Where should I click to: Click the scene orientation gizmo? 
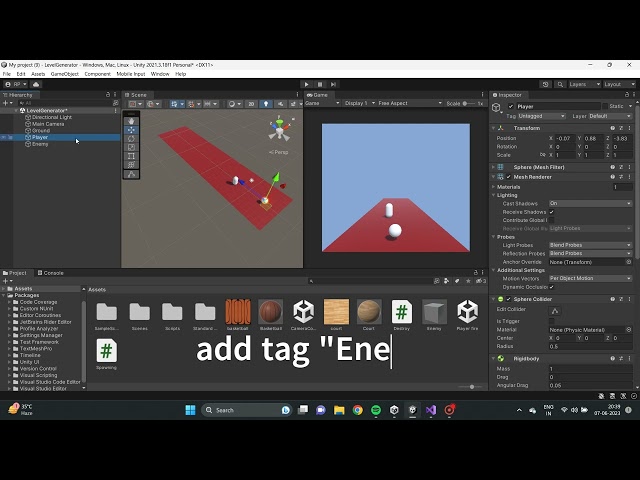pyautogui.click(x=280, y=129)
